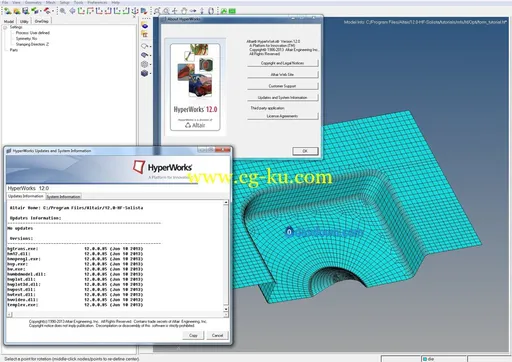Viewport: 512px width, 362px height.
Task: Open the Export icon dropdown arrow
Action: pos(53,11)
